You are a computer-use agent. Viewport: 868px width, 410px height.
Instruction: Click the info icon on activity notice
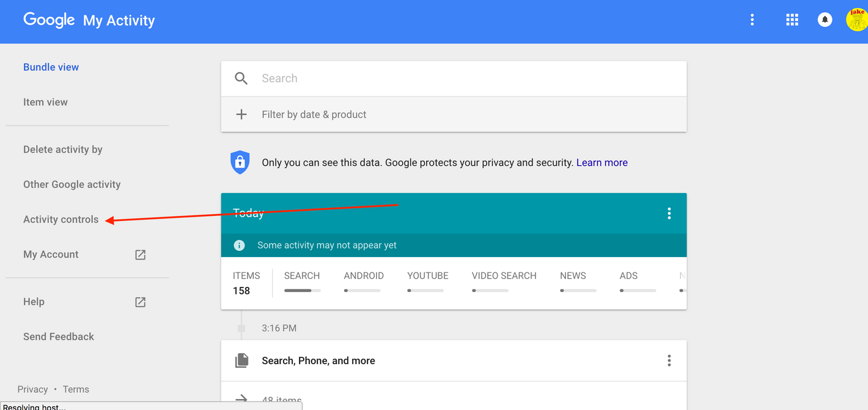tap(239, 245)
